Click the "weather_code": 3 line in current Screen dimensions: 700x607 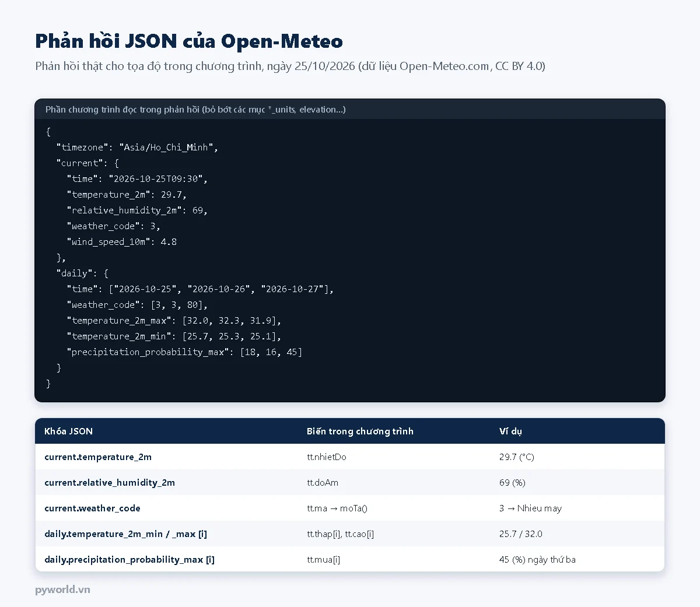click(113, 226)
